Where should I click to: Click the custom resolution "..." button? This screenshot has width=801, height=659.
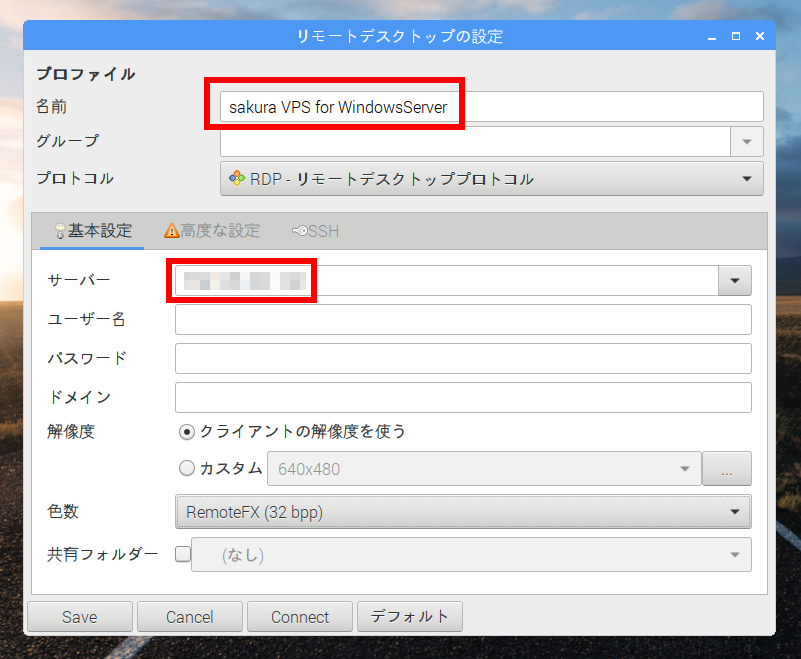click(726, 469)
